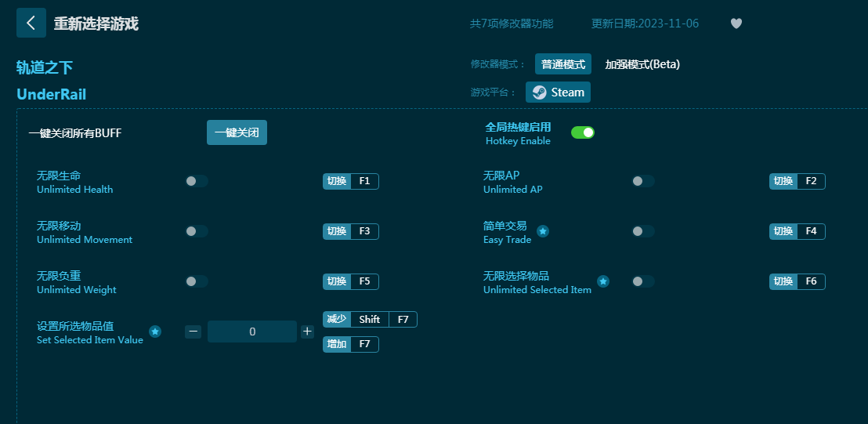Click star icon beside Easy Trade
Viewport: 868px width, 424px height.
(x=543, y=231)
